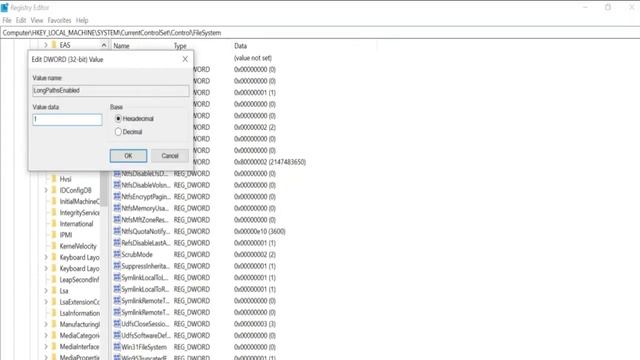Select the MediaCategori tree item
Screen dimensions: 640x360
pos(79,336)
